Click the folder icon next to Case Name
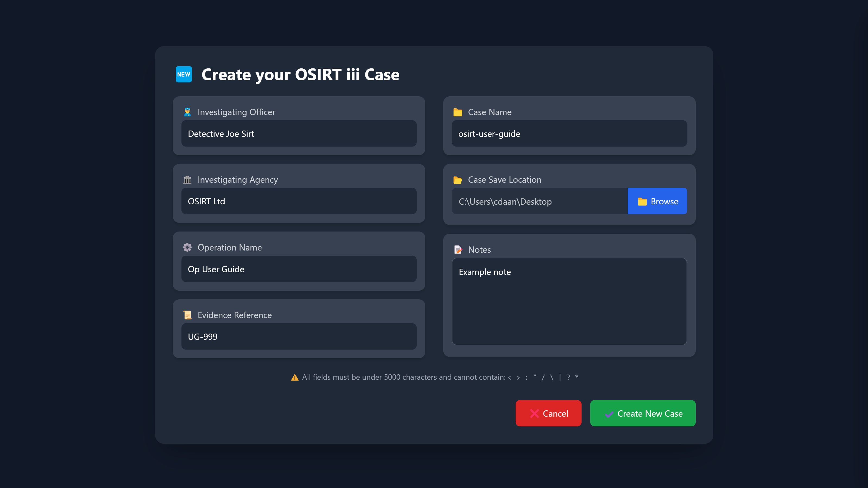 pos(458,112)
